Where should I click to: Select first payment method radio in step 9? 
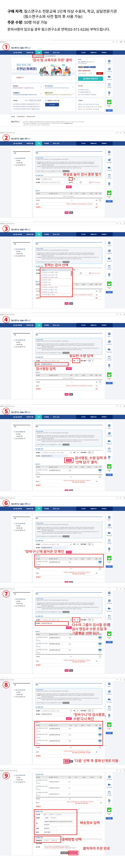[45, 840]
